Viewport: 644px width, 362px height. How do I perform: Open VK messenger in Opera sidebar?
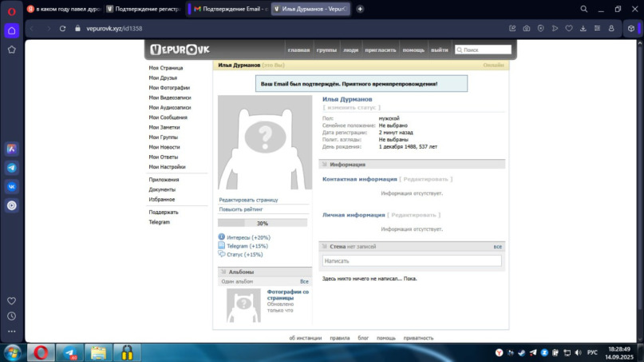coord(12,186)
